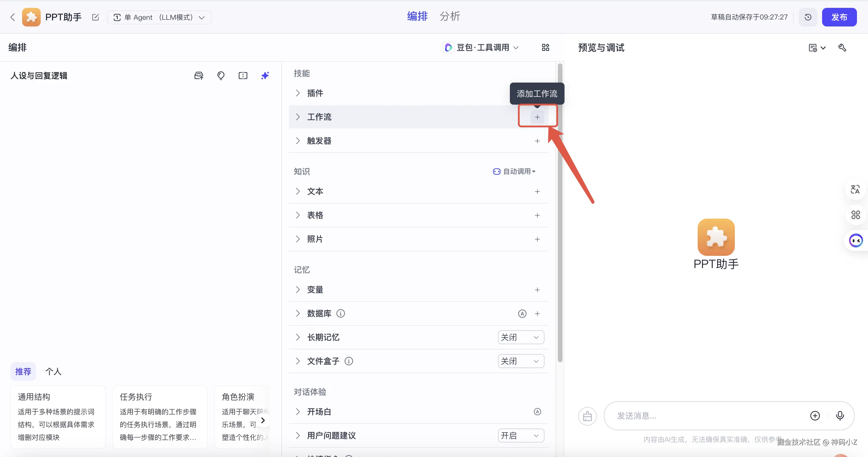Screen dimensions: 868x457
Task: Click the add workflow plus icon
Action: [x=537, y=117]
